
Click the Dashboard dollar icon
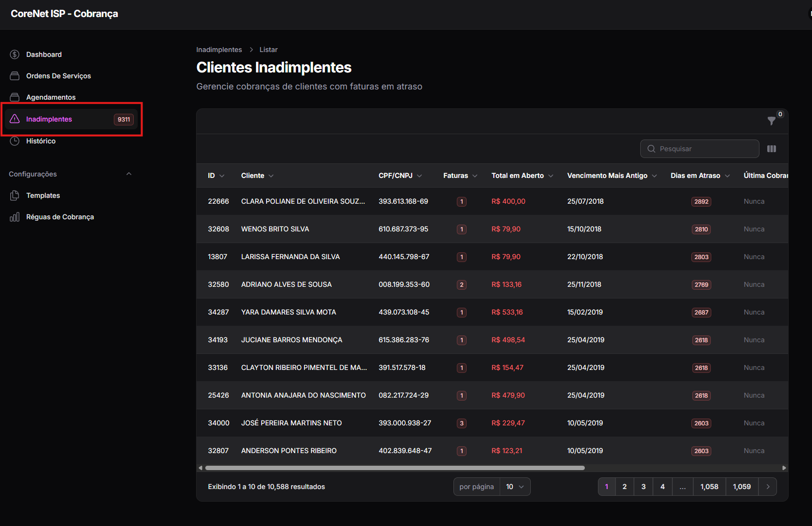[x=15, y=54]
